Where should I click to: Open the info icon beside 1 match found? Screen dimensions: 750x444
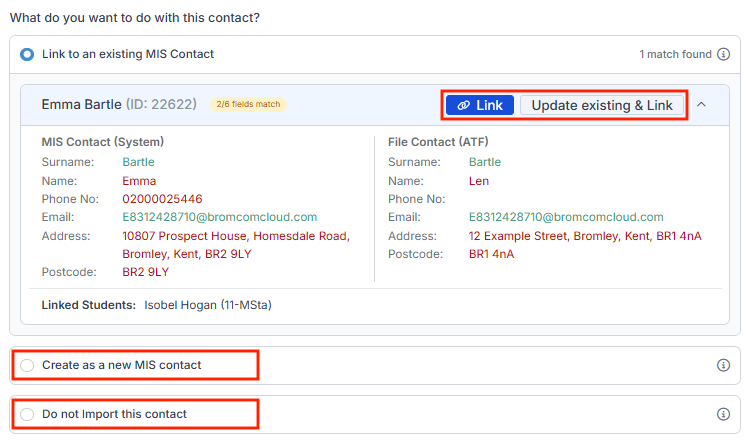tap(723, 54)
